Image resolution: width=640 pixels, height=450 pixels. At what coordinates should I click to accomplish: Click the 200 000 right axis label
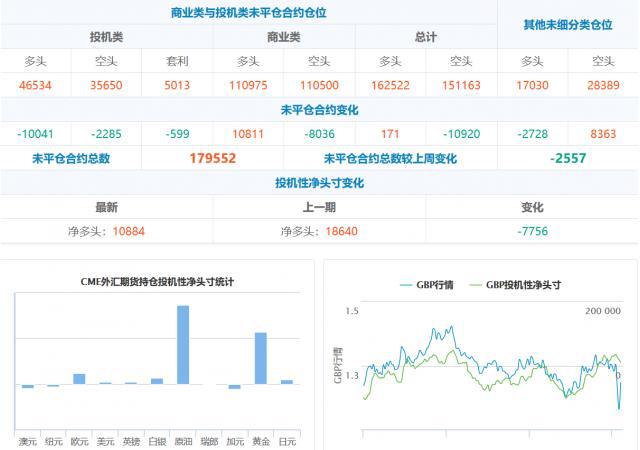pos(602,311)
